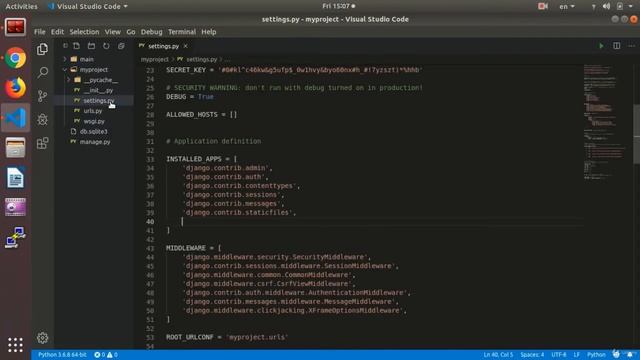Click UTF-8 encoding in status bar
Viewport: 640px width, 360px height.
[x=559, y=355]
